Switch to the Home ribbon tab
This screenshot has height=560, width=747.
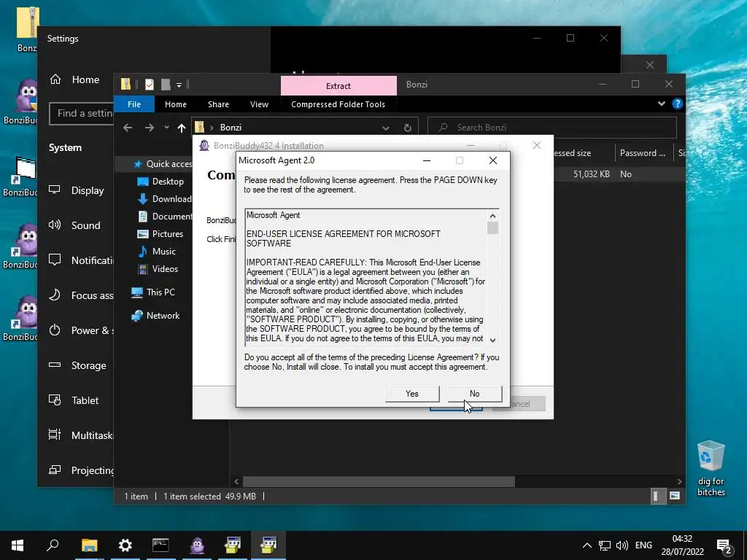coord(176,104)
